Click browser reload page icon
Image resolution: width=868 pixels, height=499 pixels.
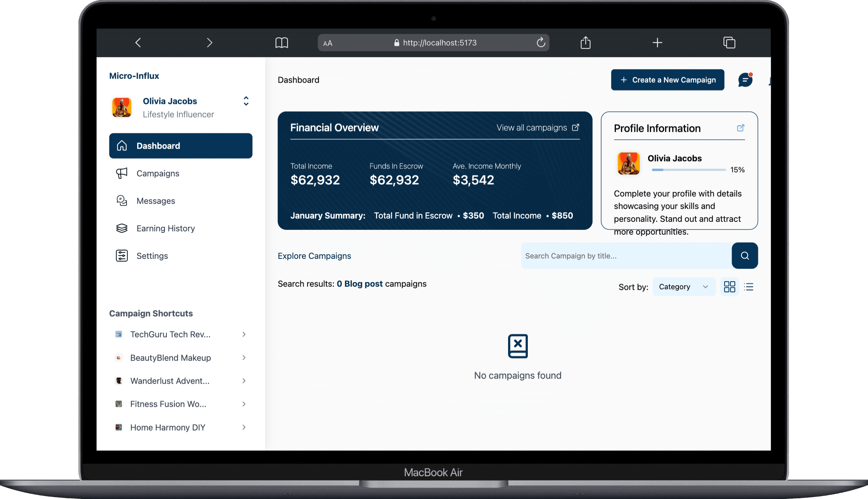tap(541, 43)
